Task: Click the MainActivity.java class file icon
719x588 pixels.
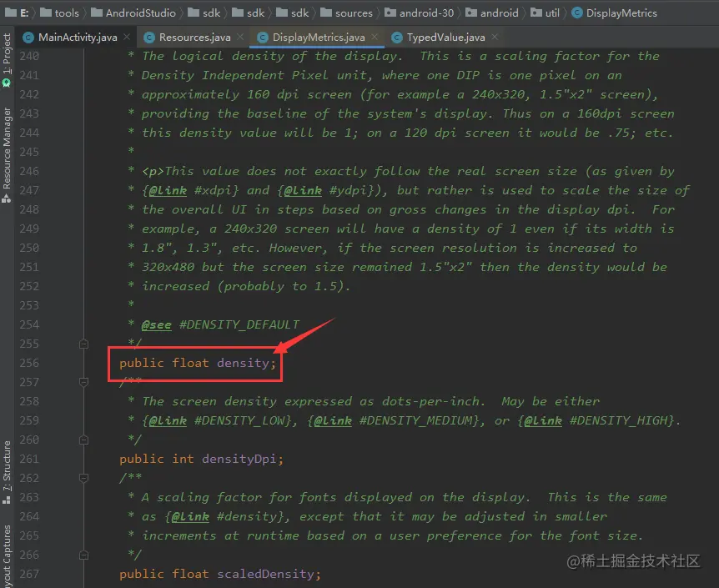Action: point(28,38)
